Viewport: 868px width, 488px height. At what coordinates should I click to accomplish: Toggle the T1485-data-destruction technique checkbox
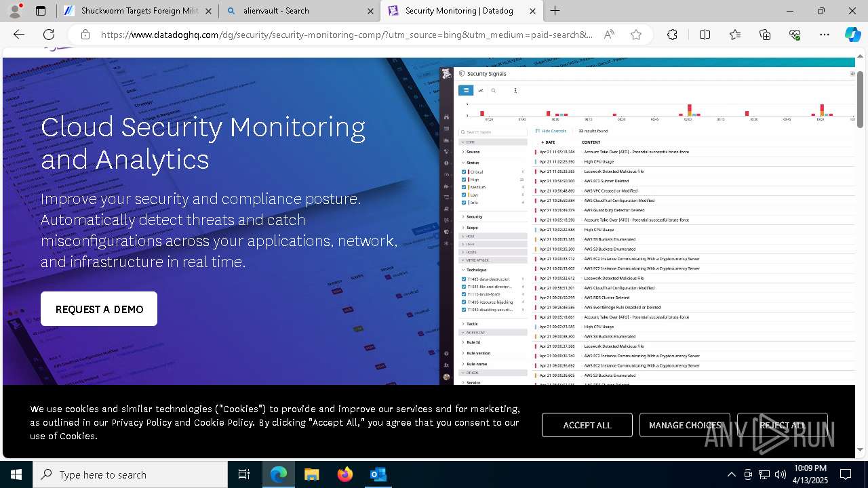pos(464,279)
